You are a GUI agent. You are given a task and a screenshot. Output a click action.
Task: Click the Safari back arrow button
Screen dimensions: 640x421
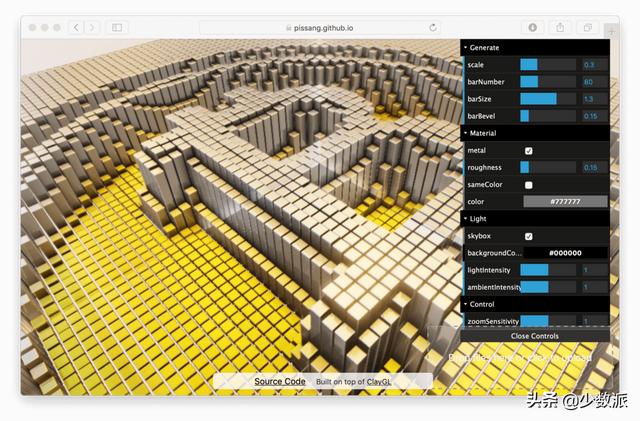click(x=76, y=27)
